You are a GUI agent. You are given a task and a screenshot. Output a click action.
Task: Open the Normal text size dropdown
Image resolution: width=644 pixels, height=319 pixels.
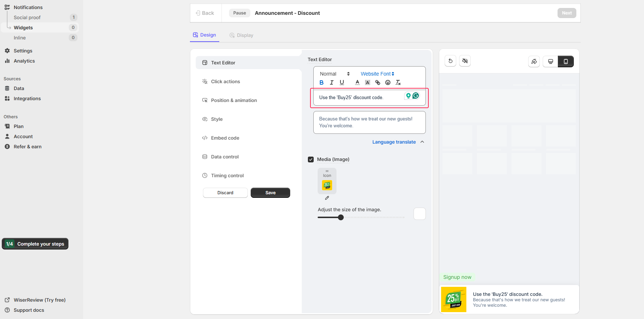[335, 74]
